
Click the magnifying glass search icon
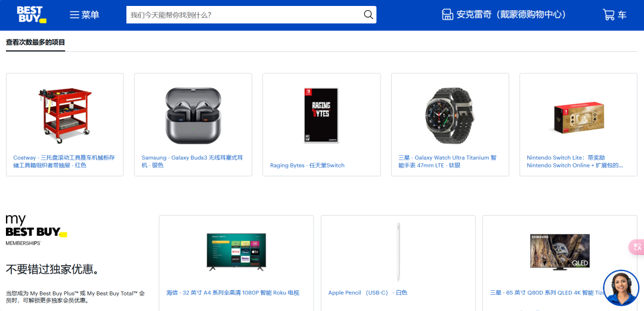point(369,15)
